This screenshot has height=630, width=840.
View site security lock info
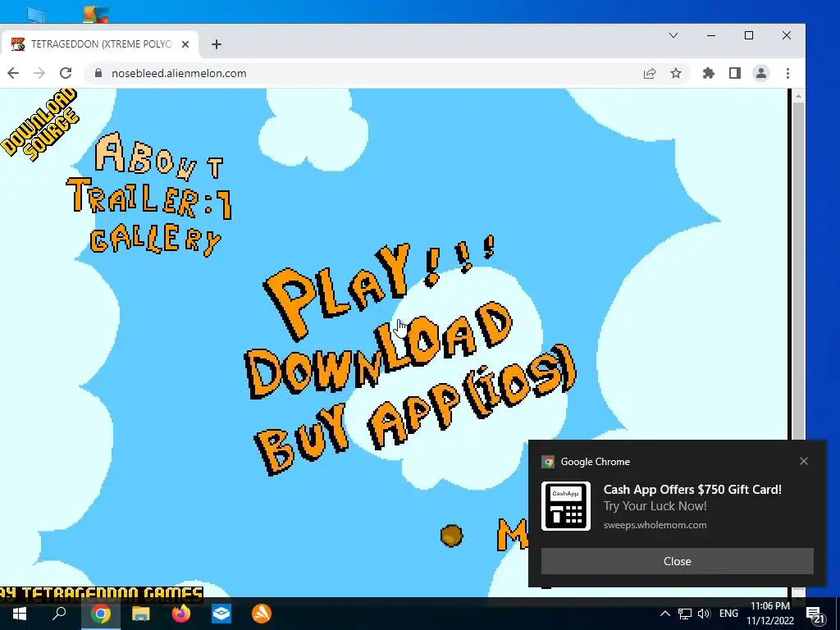[98, 73]
